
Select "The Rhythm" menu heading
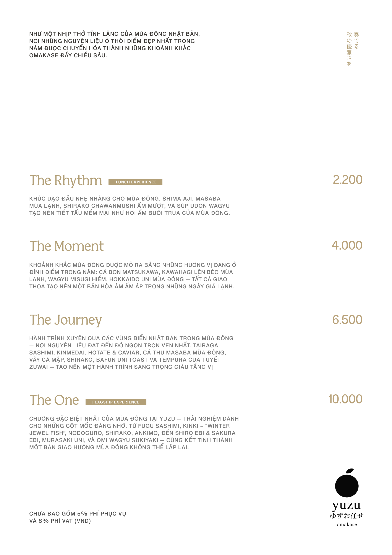point(66,181)
